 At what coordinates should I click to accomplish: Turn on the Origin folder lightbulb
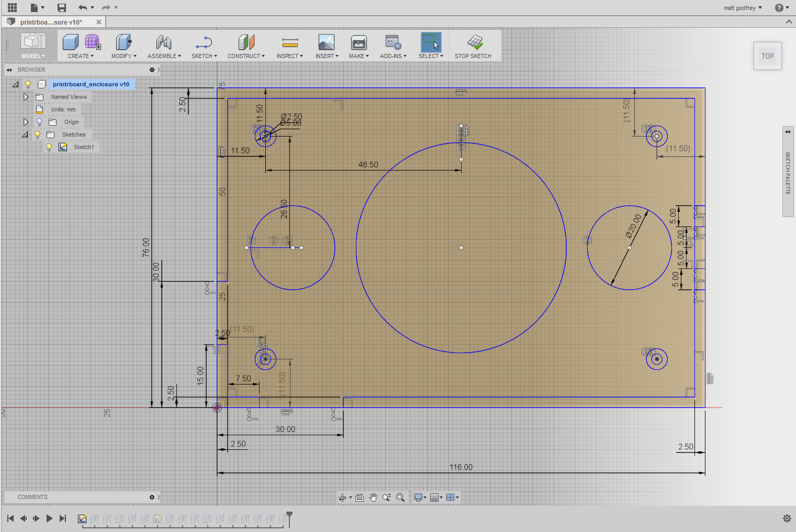(39, 121)
